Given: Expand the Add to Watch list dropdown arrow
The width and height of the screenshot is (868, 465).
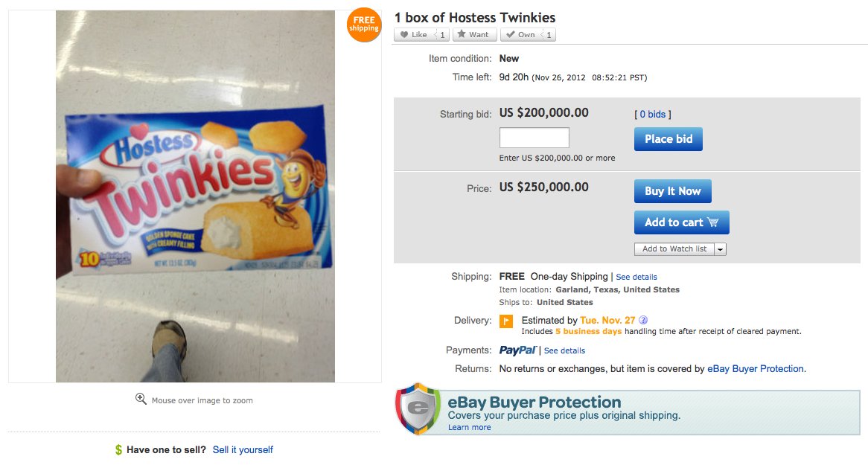Looking at the screenshot, I should [x=720, y=249].
